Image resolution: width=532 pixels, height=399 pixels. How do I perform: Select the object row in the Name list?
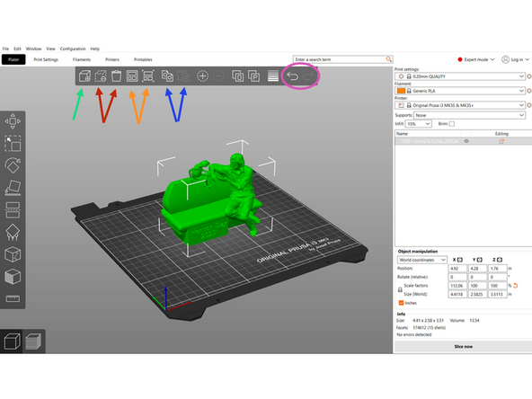pyautogui.click(x=464, y=141)
